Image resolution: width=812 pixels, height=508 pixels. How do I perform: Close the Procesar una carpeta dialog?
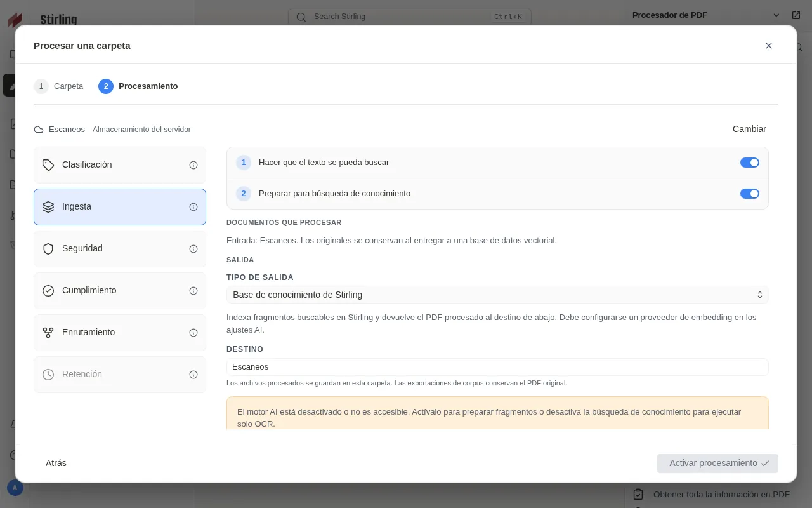[x=769, y=46]
